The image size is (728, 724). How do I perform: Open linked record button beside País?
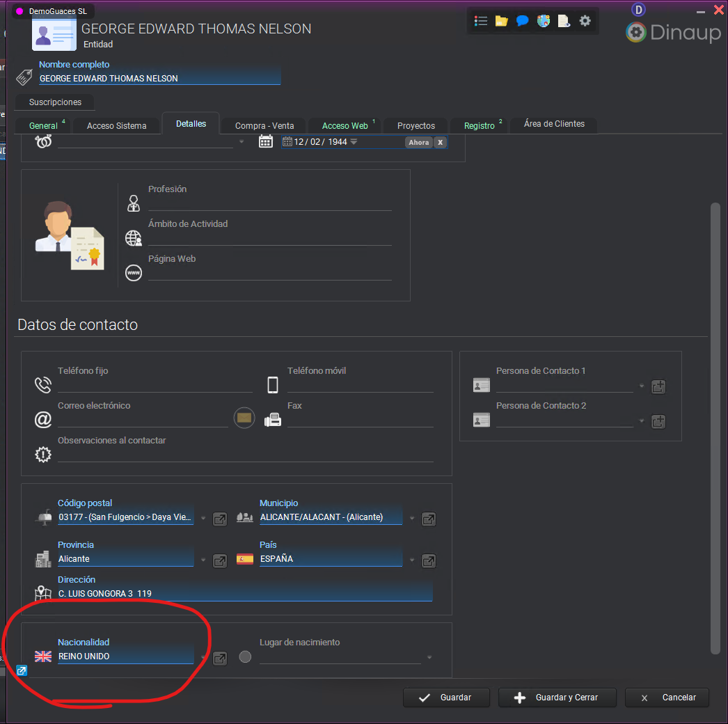click(x=429, y=560)
